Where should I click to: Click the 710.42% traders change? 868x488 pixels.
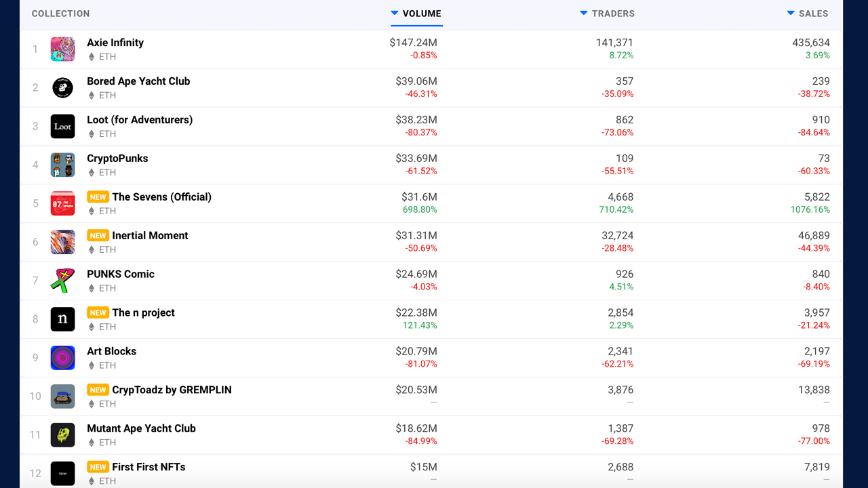[616, 210]
